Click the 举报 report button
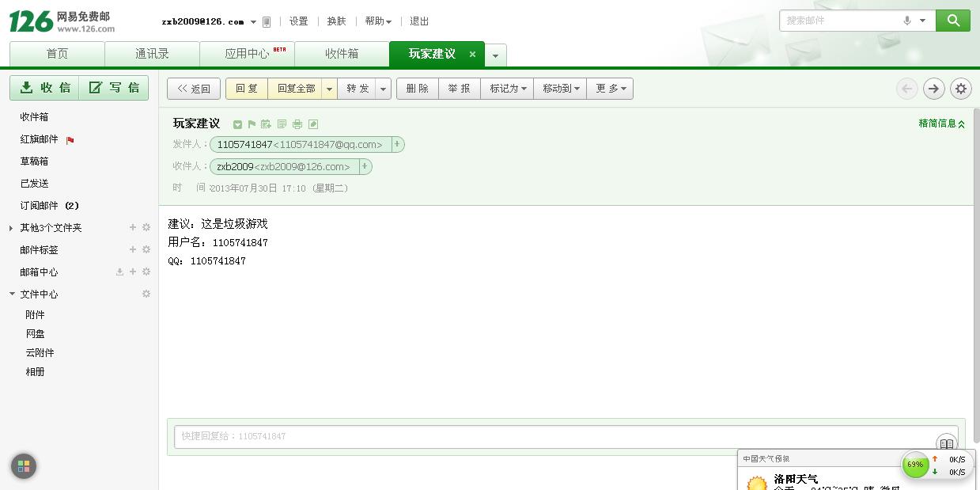Screen dimensions: 980x490 (459, 89)
